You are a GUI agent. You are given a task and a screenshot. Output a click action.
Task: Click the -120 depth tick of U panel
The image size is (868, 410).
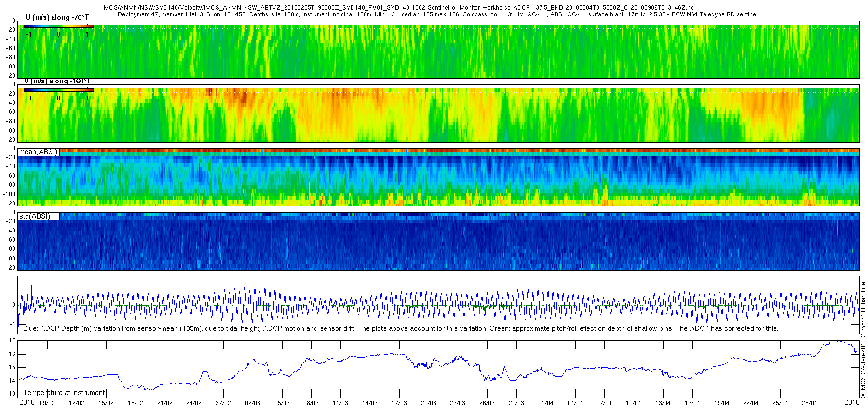(x=10, y=76)
